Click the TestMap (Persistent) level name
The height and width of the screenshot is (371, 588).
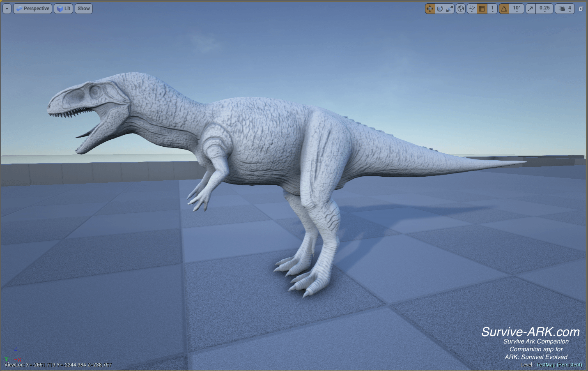[x=559, y=365]
